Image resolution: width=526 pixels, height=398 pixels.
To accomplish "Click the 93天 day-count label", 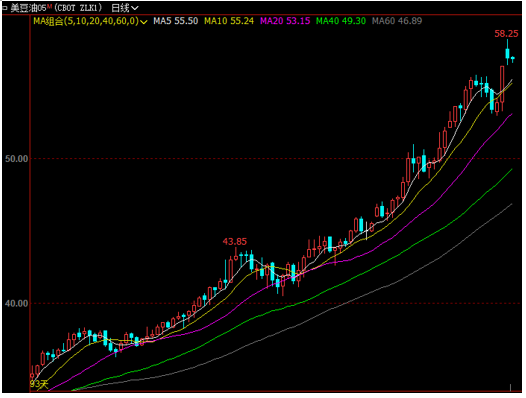I will click(x=39, y=384).
